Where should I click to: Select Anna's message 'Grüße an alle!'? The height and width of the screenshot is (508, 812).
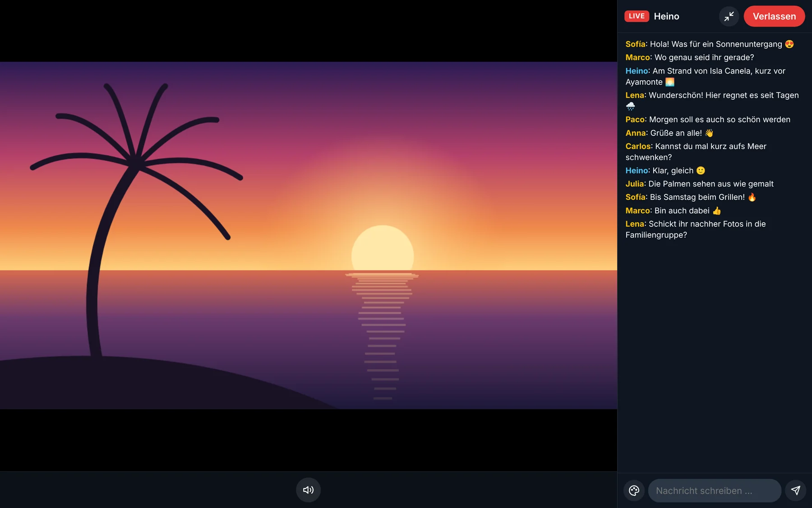[669, 133]
